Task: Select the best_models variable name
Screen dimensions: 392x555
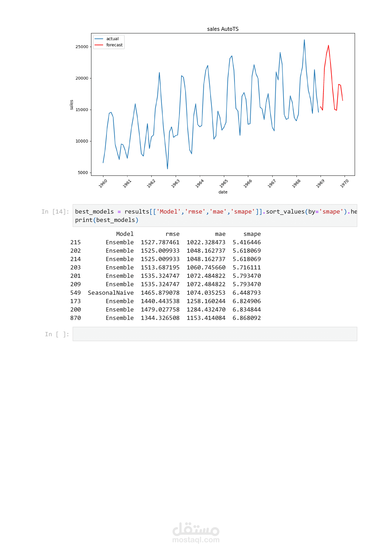Action: click(94, 212)
